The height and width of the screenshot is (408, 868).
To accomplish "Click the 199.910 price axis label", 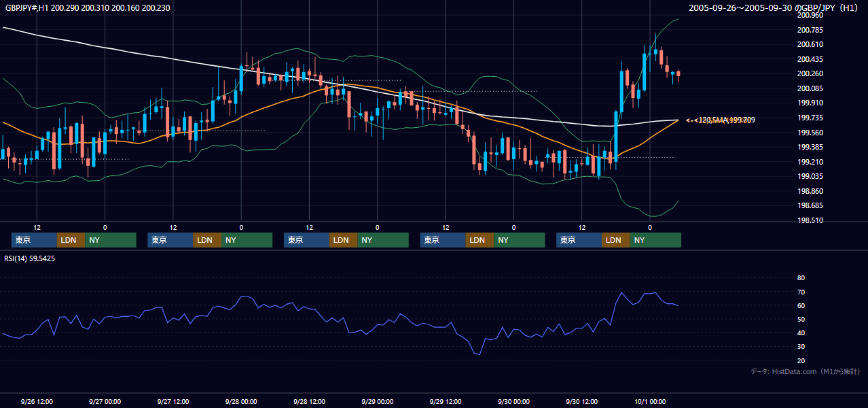I will (x=811, y=103).
